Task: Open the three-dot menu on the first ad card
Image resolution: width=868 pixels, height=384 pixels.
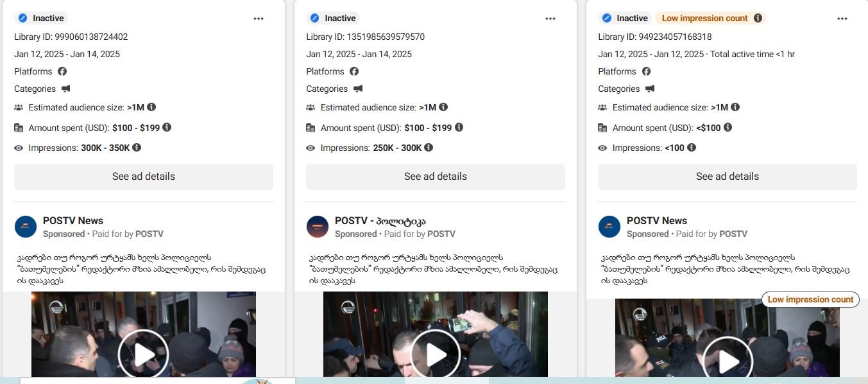Action: 259,19
